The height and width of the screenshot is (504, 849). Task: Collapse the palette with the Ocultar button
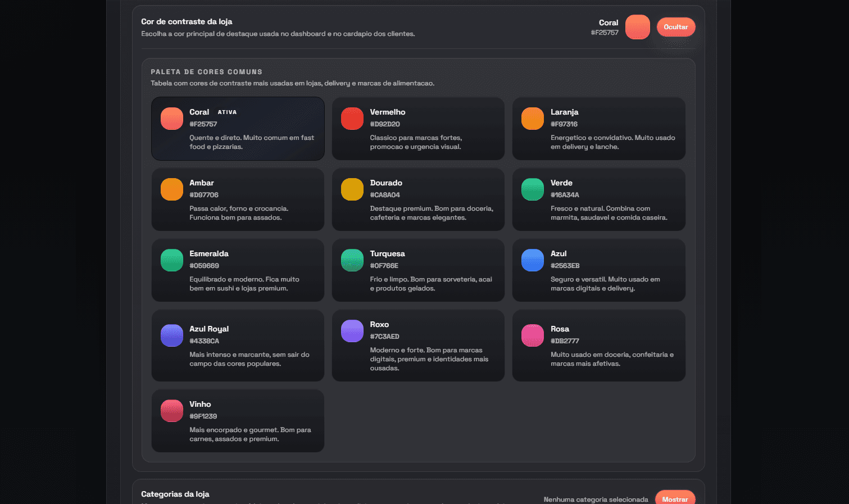coord(675,26)
